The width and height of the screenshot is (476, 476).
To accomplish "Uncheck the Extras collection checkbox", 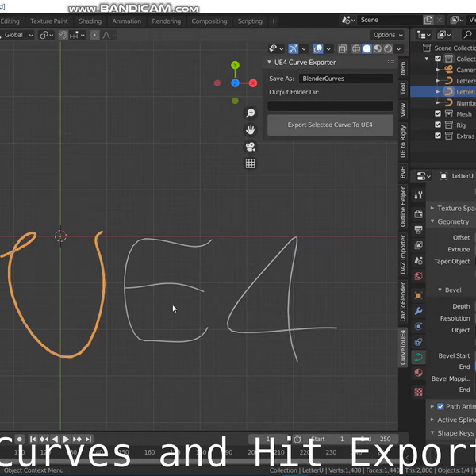I will pyautogui.click(x=438, y=136).
